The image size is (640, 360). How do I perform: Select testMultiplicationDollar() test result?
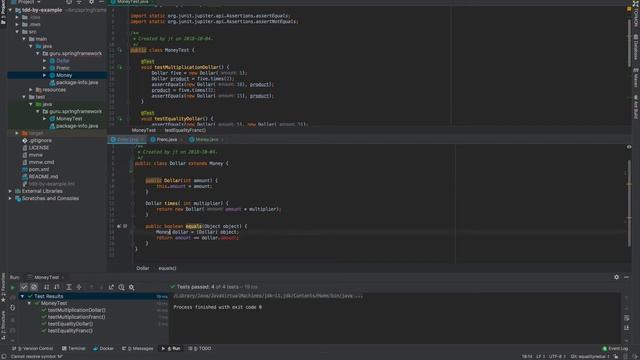coord(76,310)
